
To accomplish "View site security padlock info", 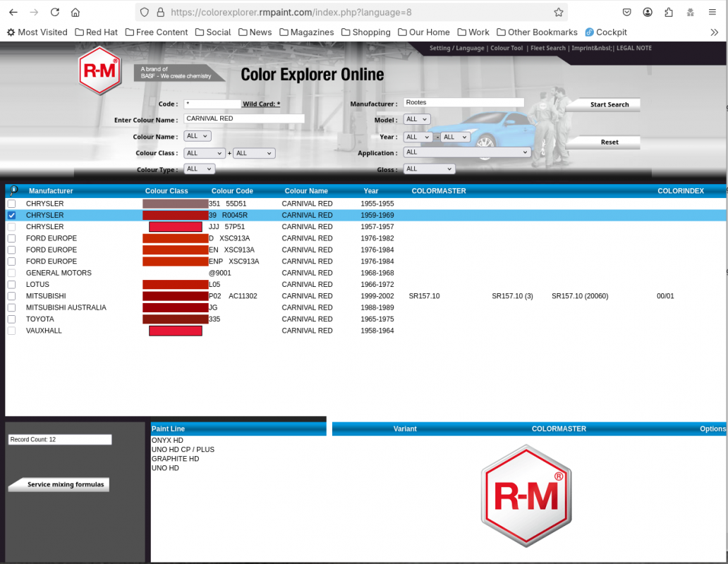I will coord(161,13).
